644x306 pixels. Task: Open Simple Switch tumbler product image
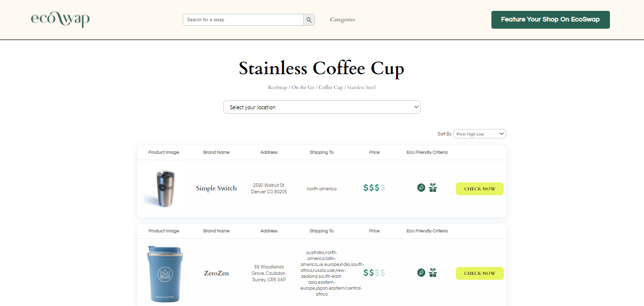[x=164, y=188]
